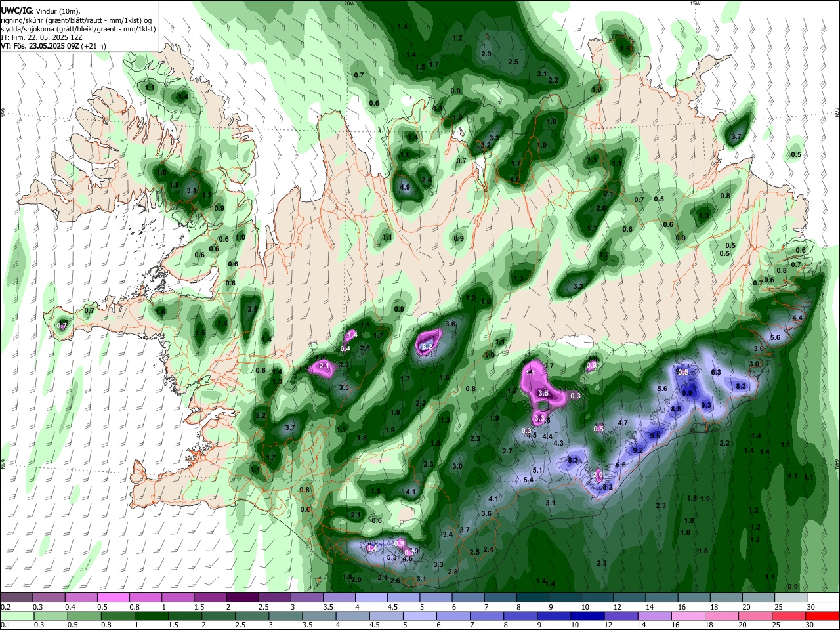The height and width of the screenshot is (630, 840).
Task: Click the '2.9' precipitation value on map
Action: [x=486, y=54]
